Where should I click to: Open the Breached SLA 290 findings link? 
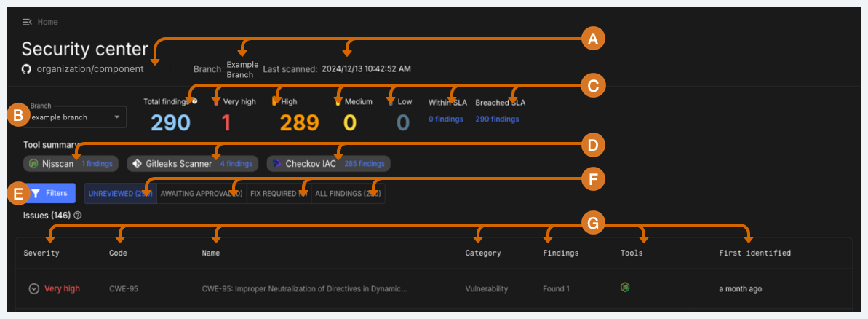click(497, 119)
